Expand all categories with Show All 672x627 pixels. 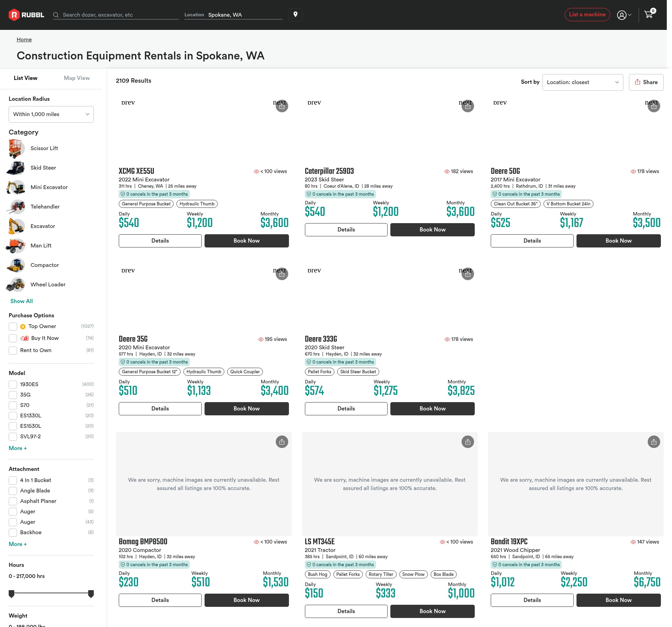(22, 301)
